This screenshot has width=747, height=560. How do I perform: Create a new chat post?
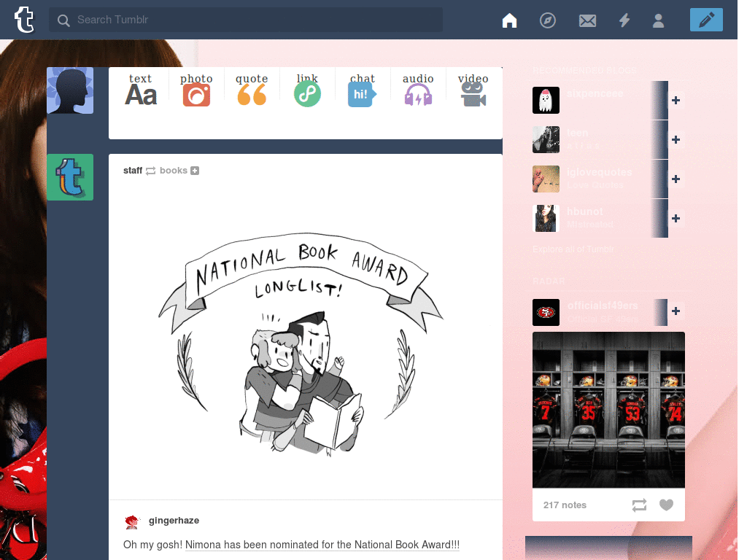click(363, 90)
